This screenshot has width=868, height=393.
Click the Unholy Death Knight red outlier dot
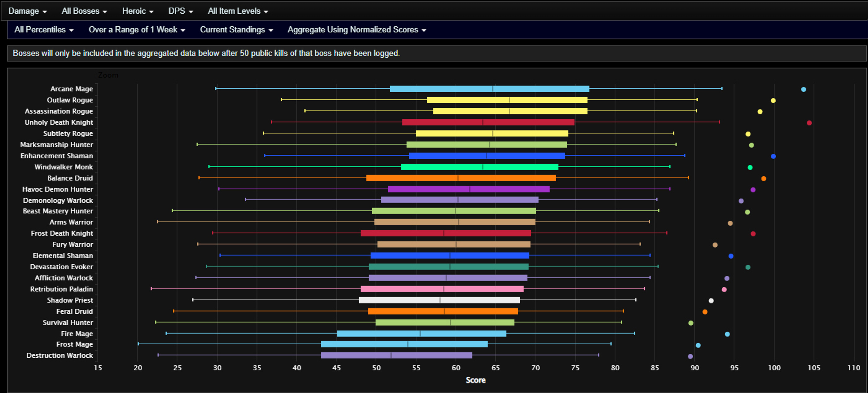click(809, 123)
